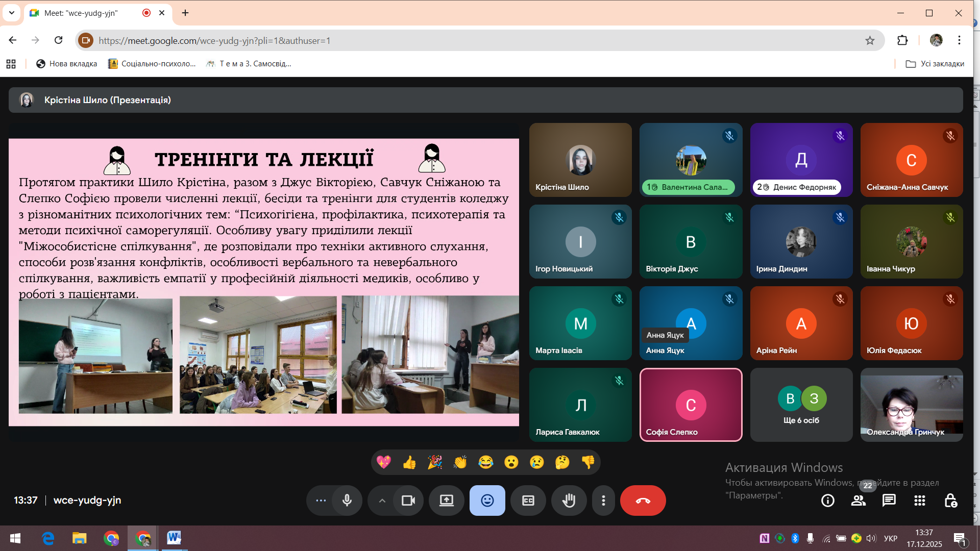The height and width of the screenshot is (551, 980).
Task: Expand the camera settings up-arrow
Action: pyautogui.click(x=382, y=500)
